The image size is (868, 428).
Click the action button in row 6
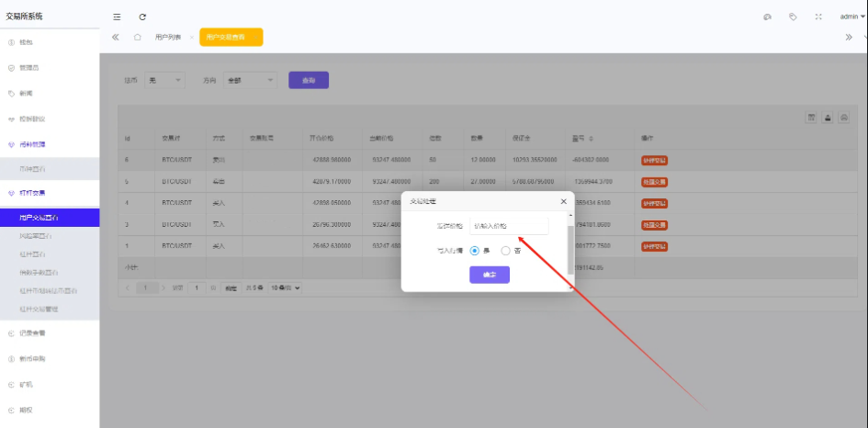[x=654, y=160]
